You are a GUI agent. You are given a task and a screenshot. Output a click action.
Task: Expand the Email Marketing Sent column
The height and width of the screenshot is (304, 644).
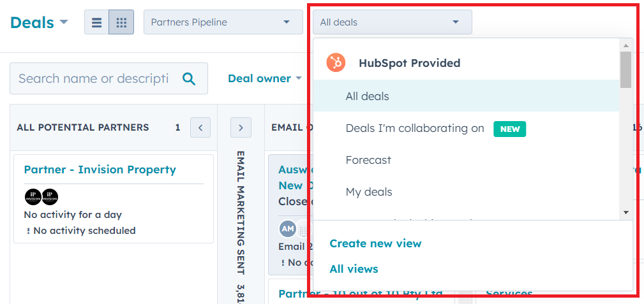point(241,127)
